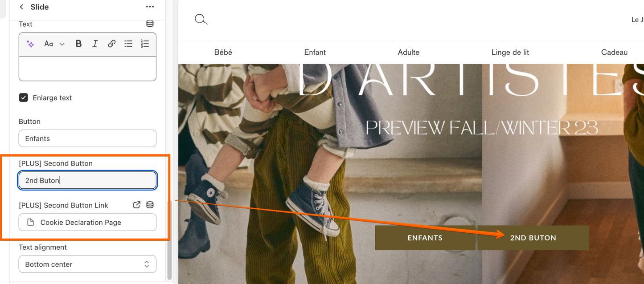
Task: Open the Text alignment dropdown
Action: point(87,264)
